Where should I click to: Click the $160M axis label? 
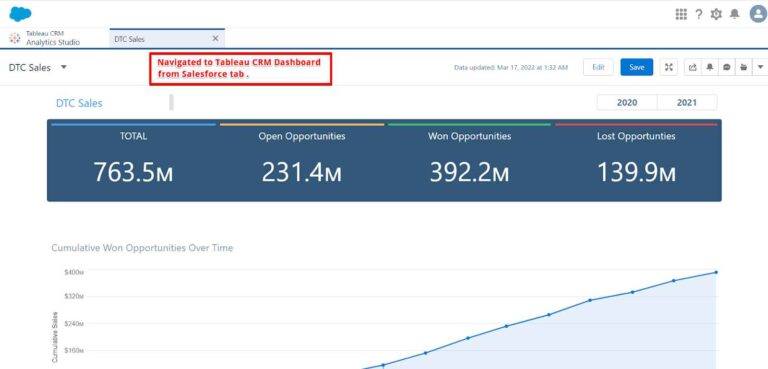[x=74, y=351]
